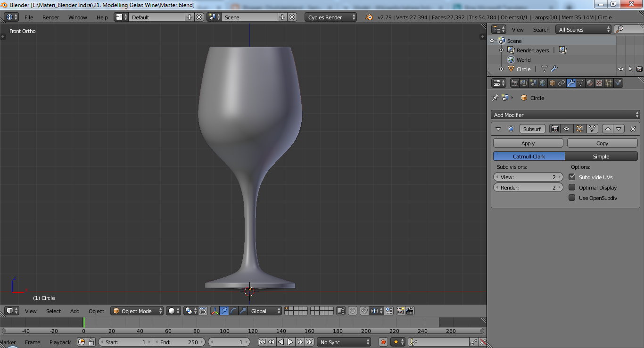Open the Select menu in the 3D view
This screenshot has width=644, height=348.
point(53,311)
